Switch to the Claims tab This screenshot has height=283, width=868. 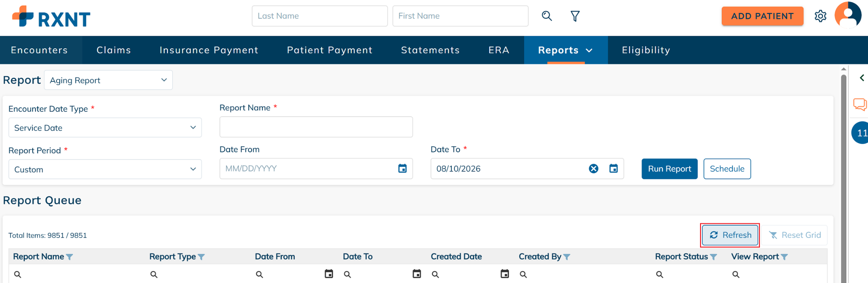(x=114, y=50)
